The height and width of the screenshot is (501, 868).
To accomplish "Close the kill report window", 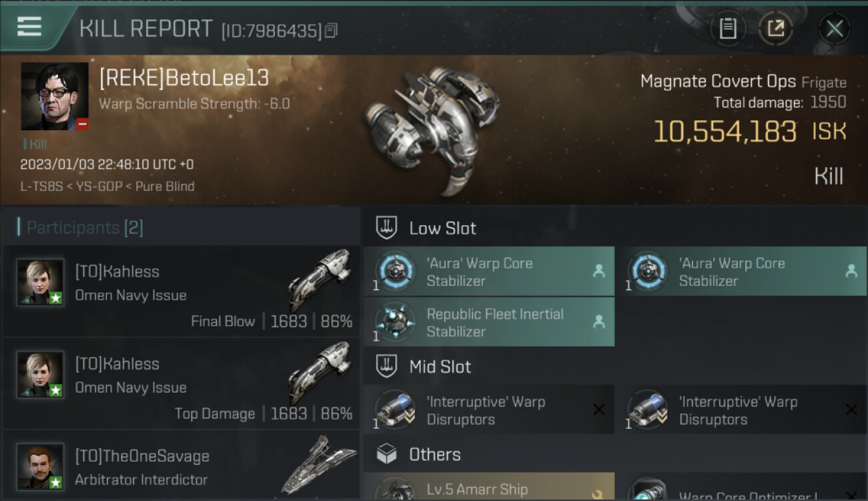I will pos(834,28).
